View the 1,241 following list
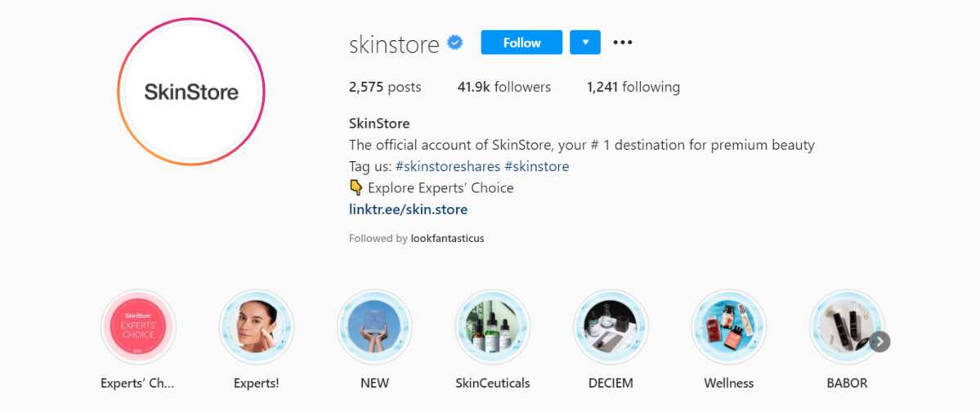The width and height of the screenshot is (980, 409). [x=633, y=87]
